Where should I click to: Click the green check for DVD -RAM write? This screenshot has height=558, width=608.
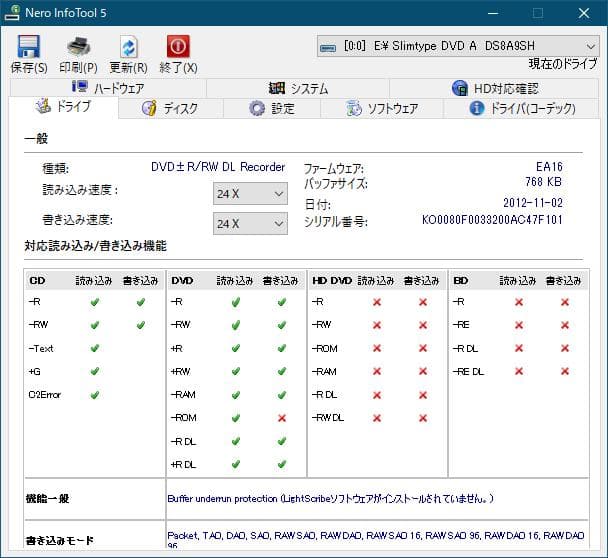pos(282,395)
